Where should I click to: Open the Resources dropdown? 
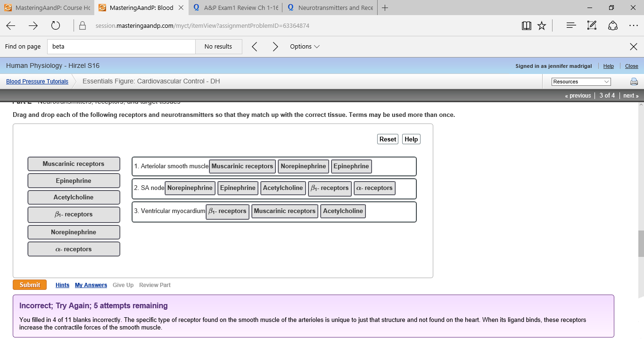[x=581, y=82]
